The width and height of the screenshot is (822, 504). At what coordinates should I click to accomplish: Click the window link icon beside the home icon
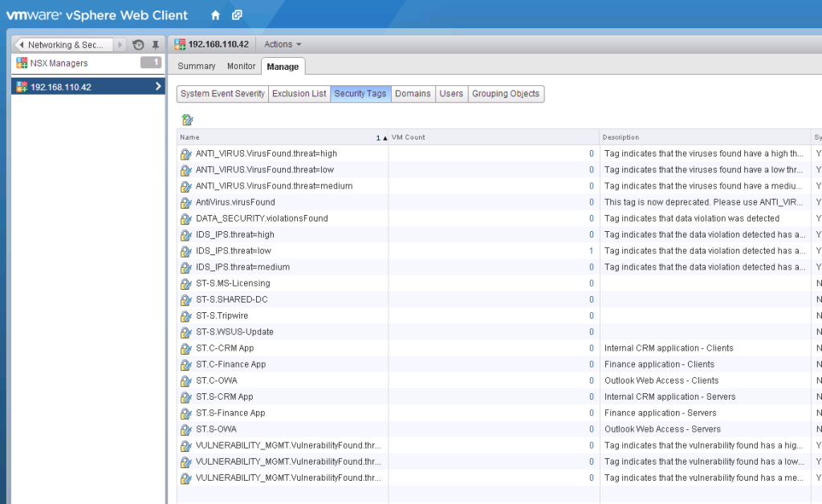tap(237, 15)
